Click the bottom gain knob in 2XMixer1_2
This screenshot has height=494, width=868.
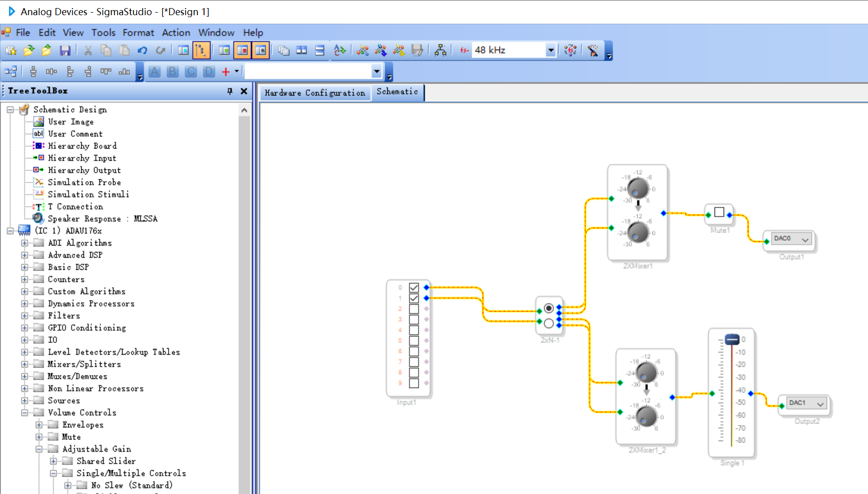click(x=646, y=417)
